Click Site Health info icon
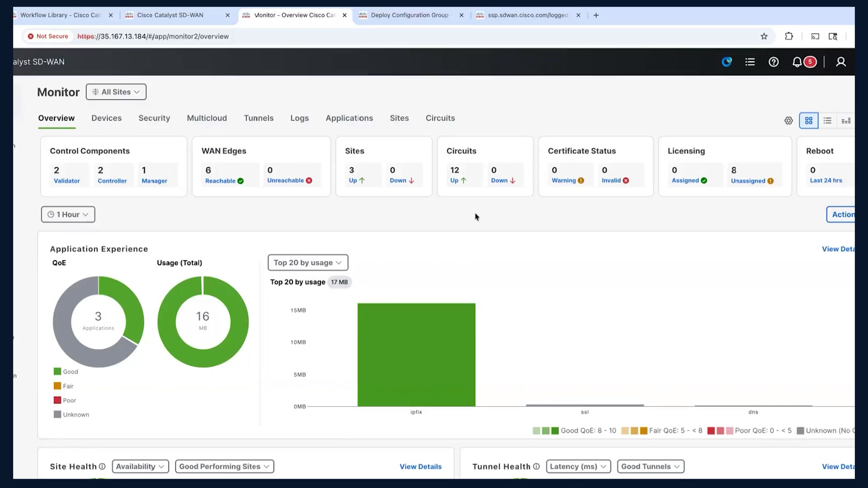The height and width of the screenshot is (488, 868). tap(102, 466)
